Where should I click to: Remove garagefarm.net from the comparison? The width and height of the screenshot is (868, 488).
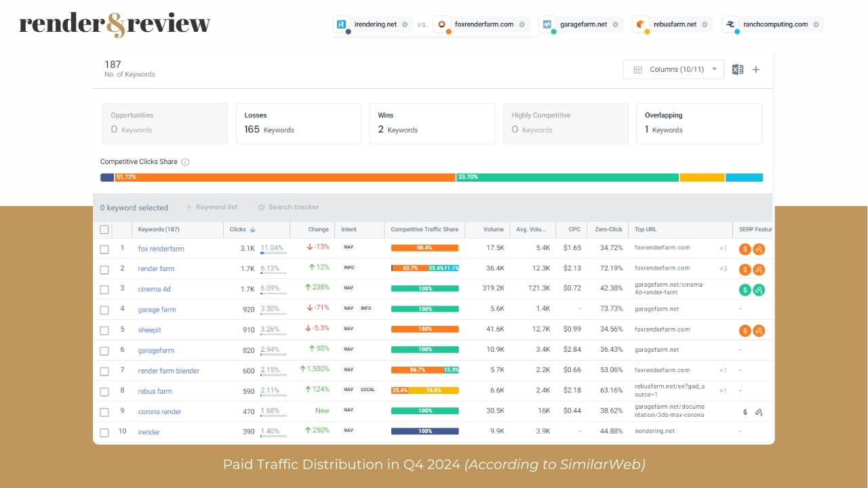point(615,24)
